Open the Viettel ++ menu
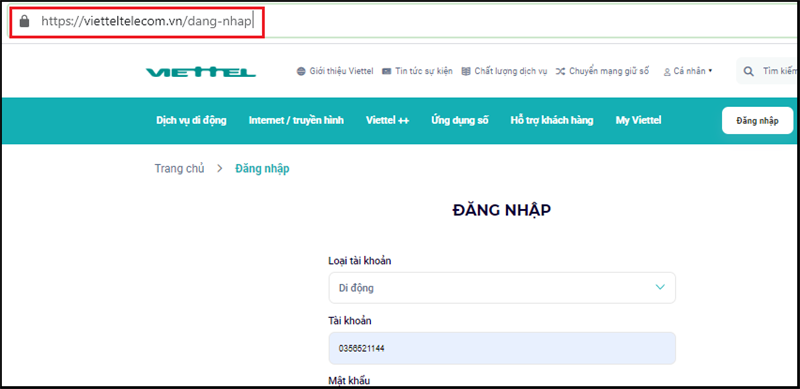This screenshot has height=389, width=800. coord(387,120)
